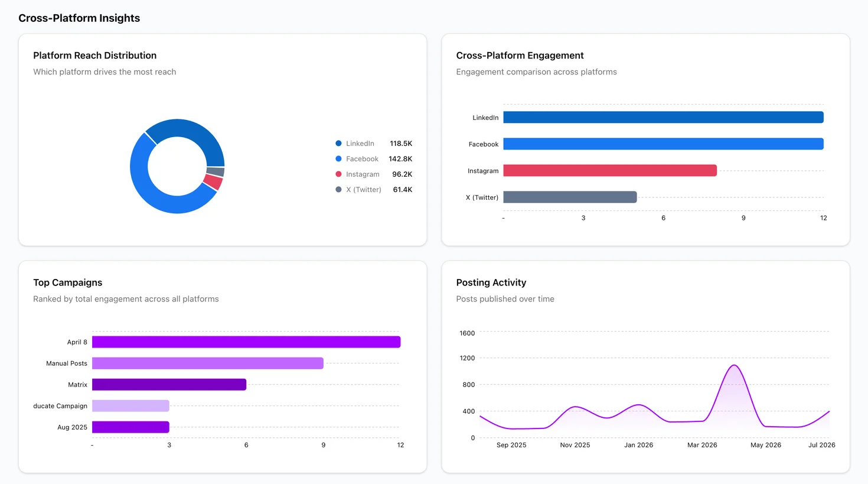Select the X (Twitter) legend label

pyautogui.click(x=364, y=190)
